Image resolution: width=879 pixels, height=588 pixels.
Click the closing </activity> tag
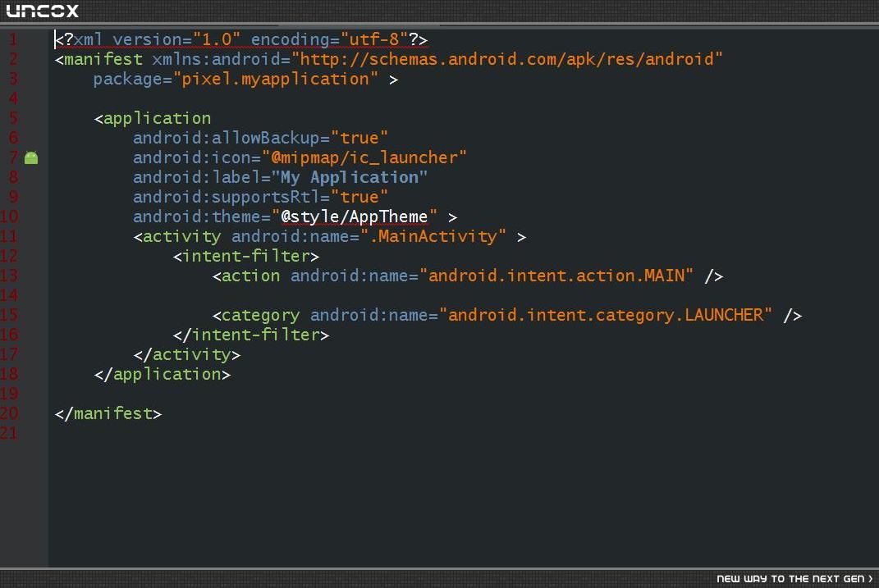[186, 354]
